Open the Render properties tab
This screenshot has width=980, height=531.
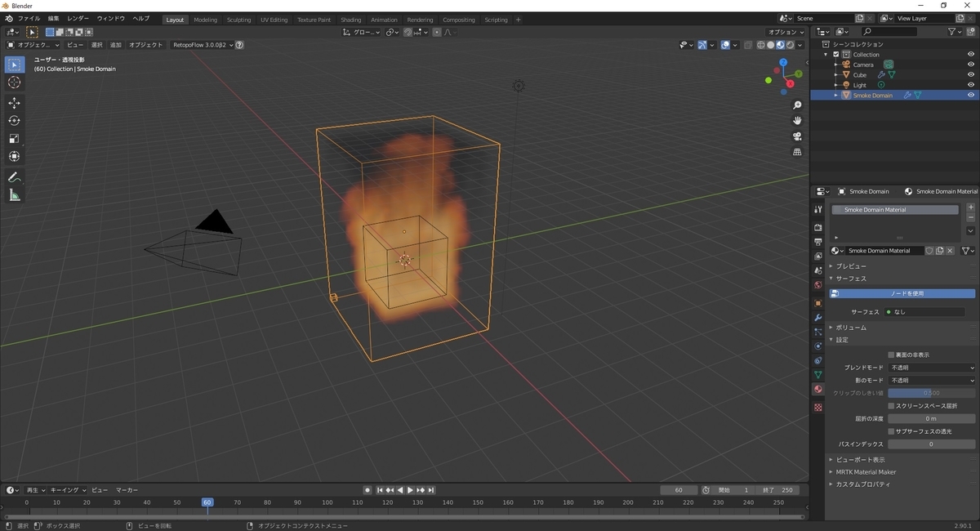[817, 227]
